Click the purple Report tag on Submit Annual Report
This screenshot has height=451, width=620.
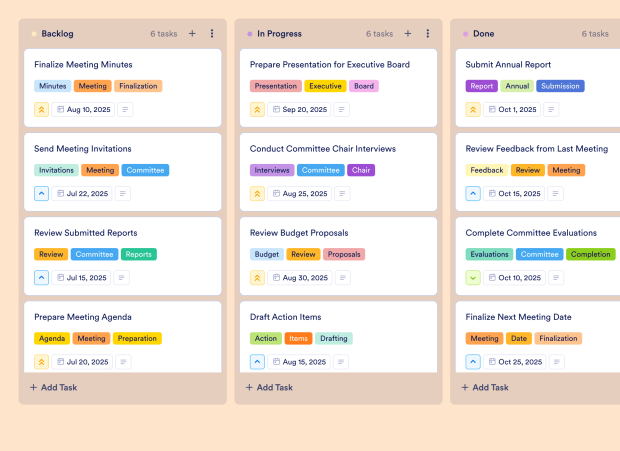(x=481, y=86)
